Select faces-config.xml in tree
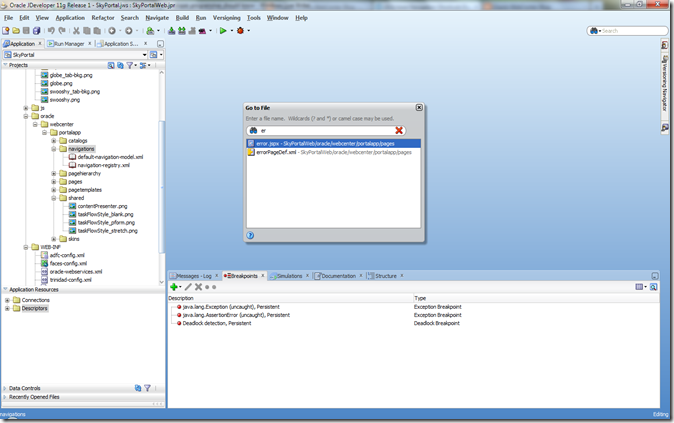This screenshot has width=674, height=423. (68, 264)
